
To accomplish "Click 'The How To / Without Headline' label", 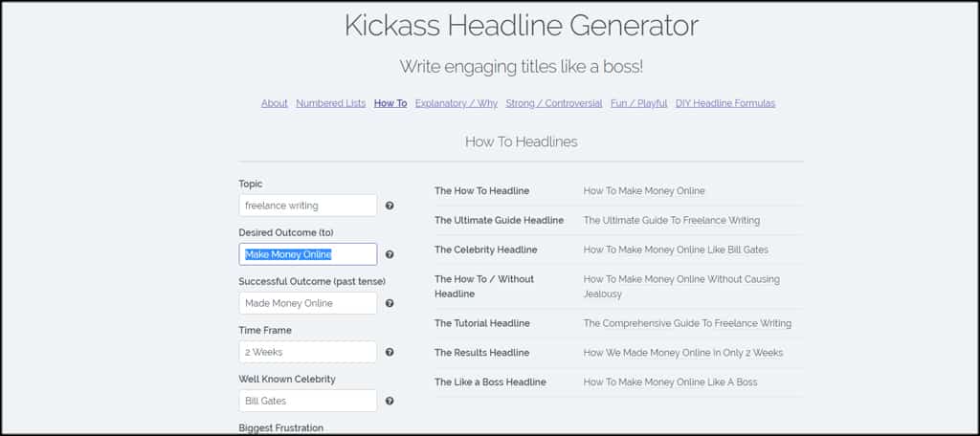I will coord(484,286).
